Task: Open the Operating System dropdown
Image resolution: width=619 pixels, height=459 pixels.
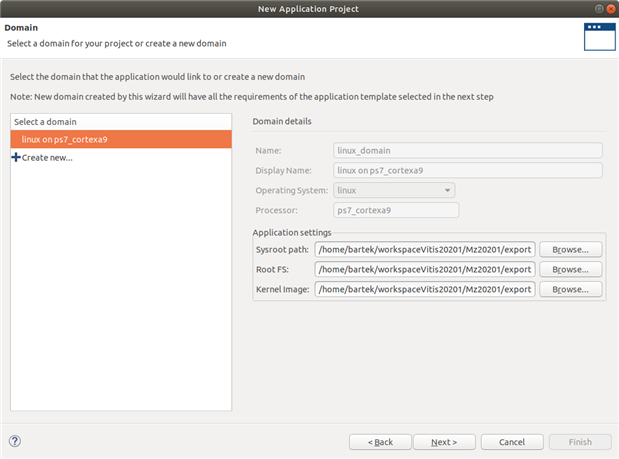Action: pyautogui.click(x=394, y=190)
